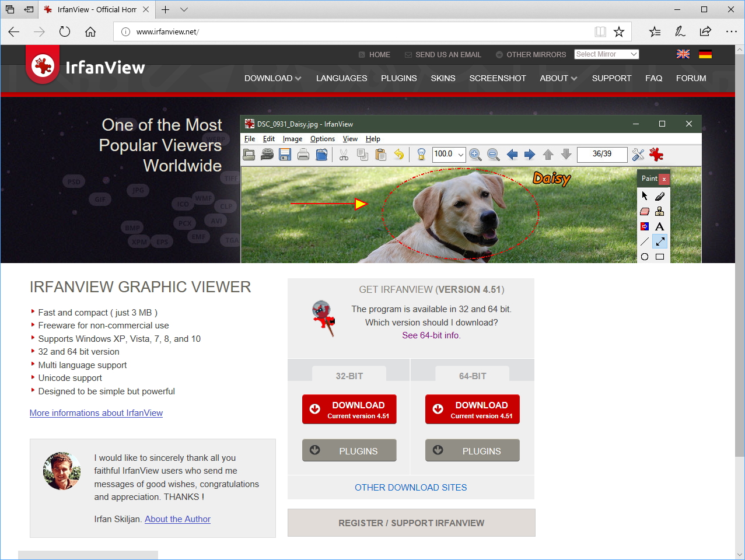The width and height of the screenshot is (745, 560).
Task: Open the browser home page
Action: tap(90, 32)
